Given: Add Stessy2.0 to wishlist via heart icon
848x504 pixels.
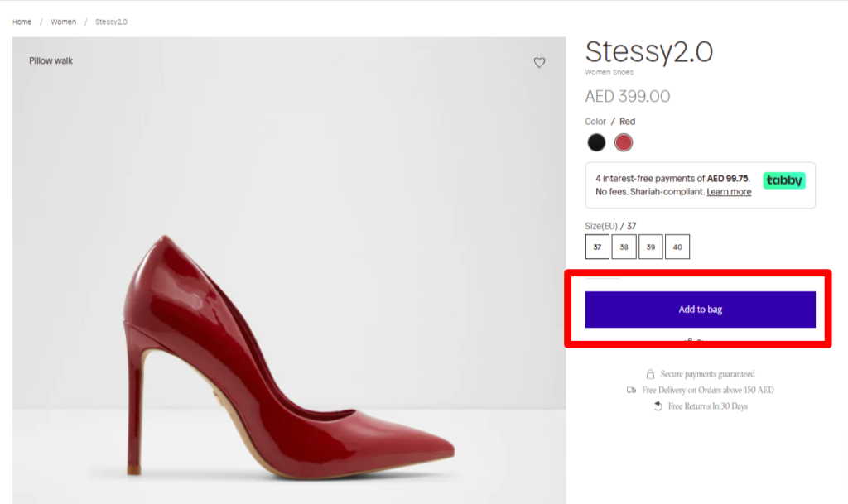Looking at the screenshot, I should 541,63.
